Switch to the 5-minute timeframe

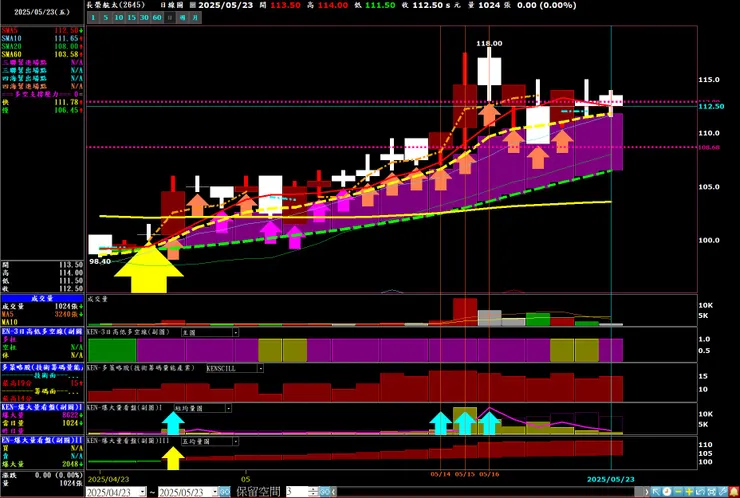point(106,17)
